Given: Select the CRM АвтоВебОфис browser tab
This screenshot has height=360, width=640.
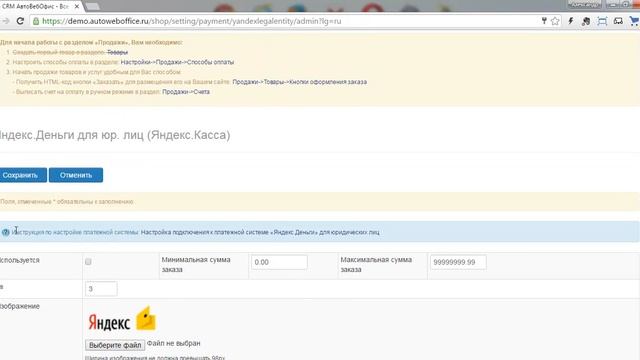Looking at the screenshot, I should (x=40, y=7).
